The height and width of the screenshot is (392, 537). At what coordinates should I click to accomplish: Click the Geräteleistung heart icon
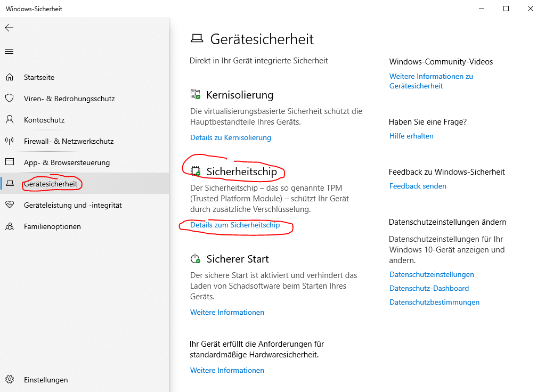9,205
